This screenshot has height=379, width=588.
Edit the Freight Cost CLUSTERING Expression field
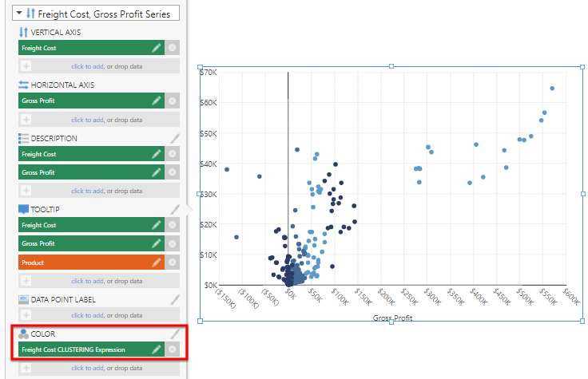coord(157,349)
